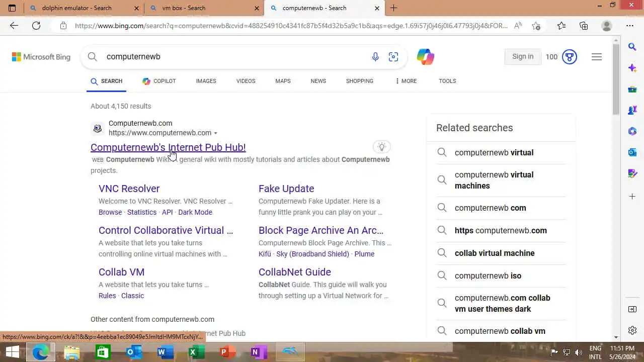Viewport: 644px width, 362px height.
Task: Select the SHOPPING search tab
Action: tap(360, 81)
